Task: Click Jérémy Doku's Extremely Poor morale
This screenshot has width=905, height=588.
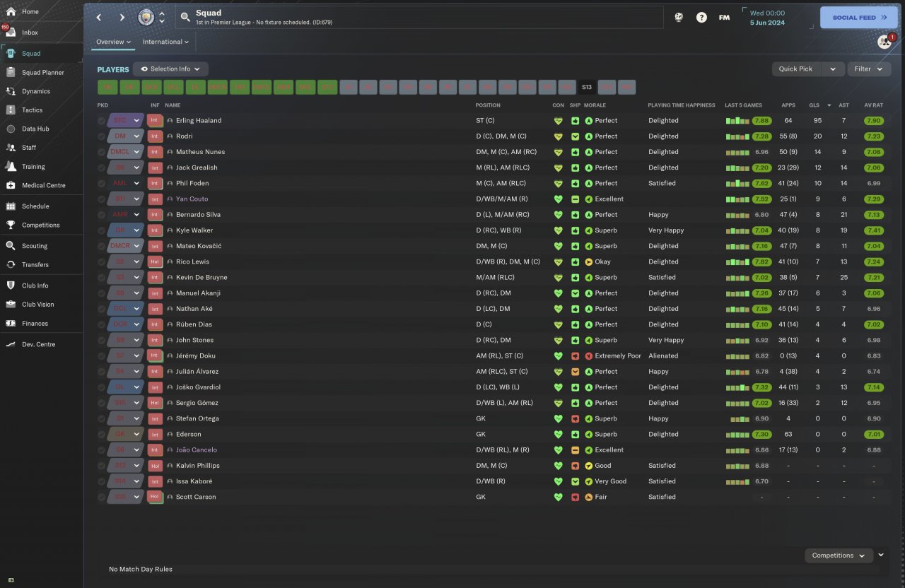Action: coord(618,356)
